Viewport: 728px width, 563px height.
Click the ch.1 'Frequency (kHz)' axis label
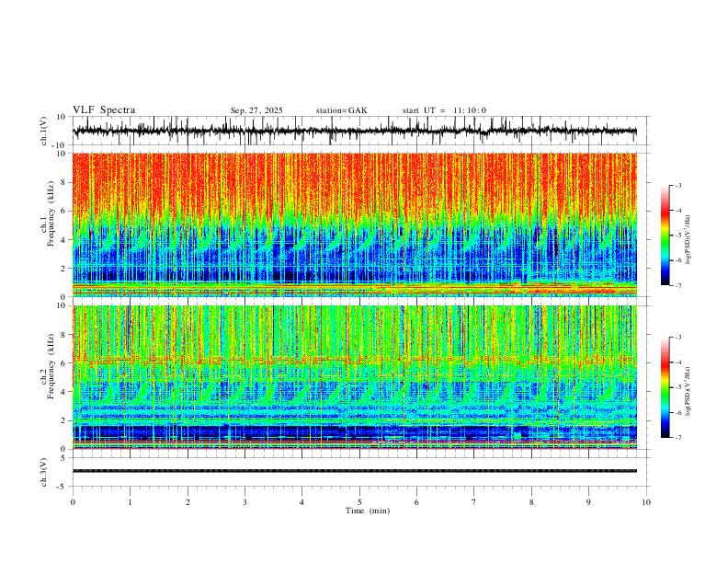tap(51, 214)
